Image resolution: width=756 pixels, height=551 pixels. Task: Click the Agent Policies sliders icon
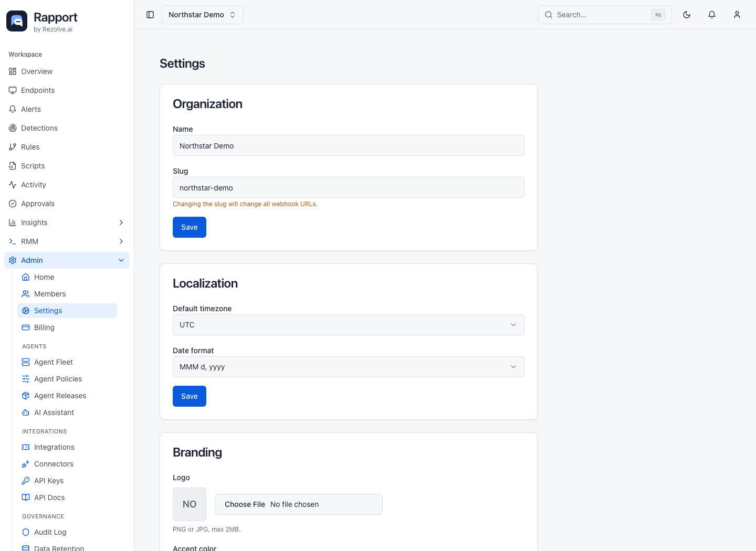coord(26,379)
